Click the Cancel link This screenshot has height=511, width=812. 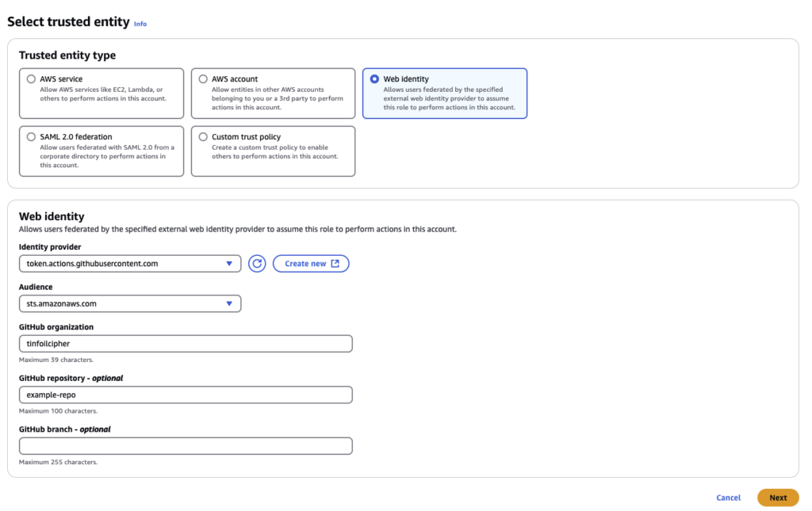pos(728,498)
